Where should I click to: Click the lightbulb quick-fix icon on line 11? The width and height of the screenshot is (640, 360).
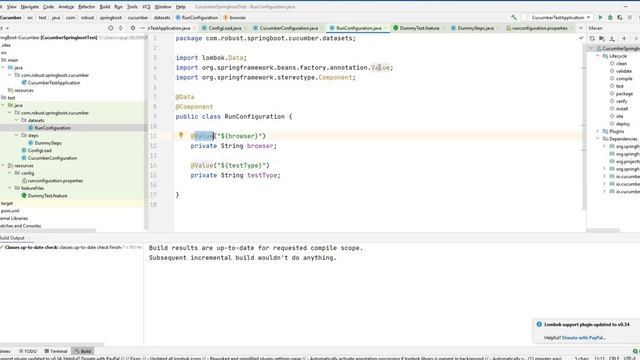tap(181, 135)
